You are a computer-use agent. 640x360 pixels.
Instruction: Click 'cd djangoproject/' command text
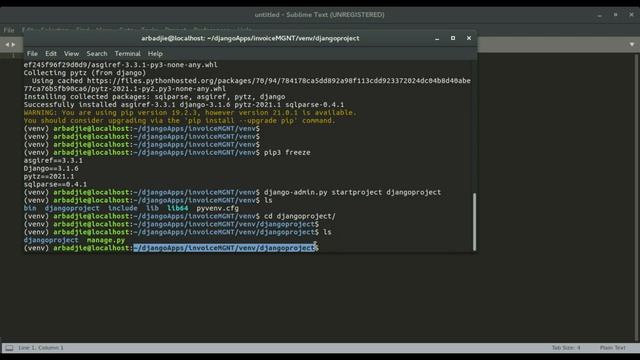tap(300, 216)
